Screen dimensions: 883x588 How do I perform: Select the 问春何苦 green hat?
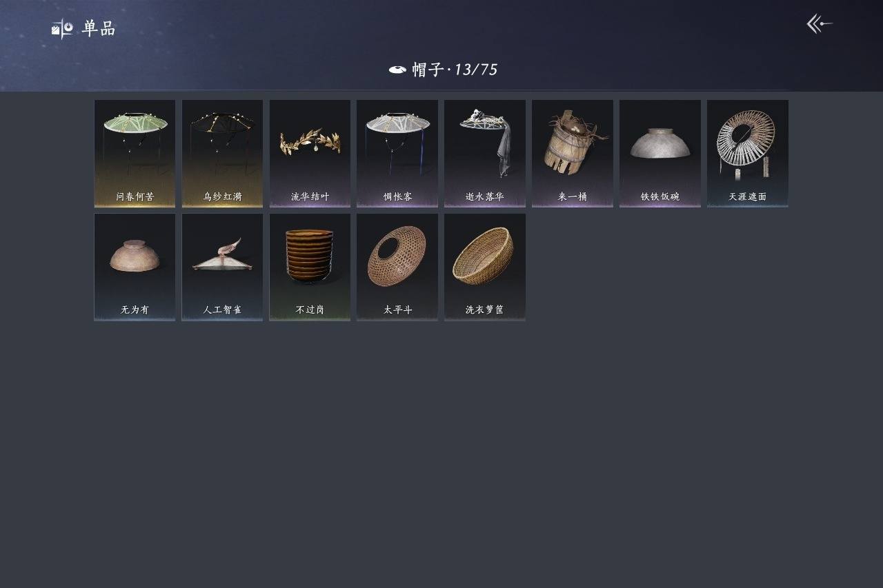135,154
